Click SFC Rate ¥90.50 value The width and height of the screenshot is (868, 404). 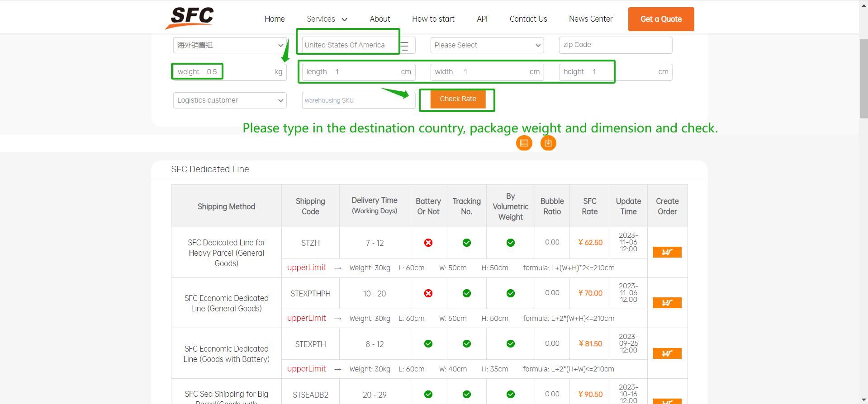coord(590,395)
